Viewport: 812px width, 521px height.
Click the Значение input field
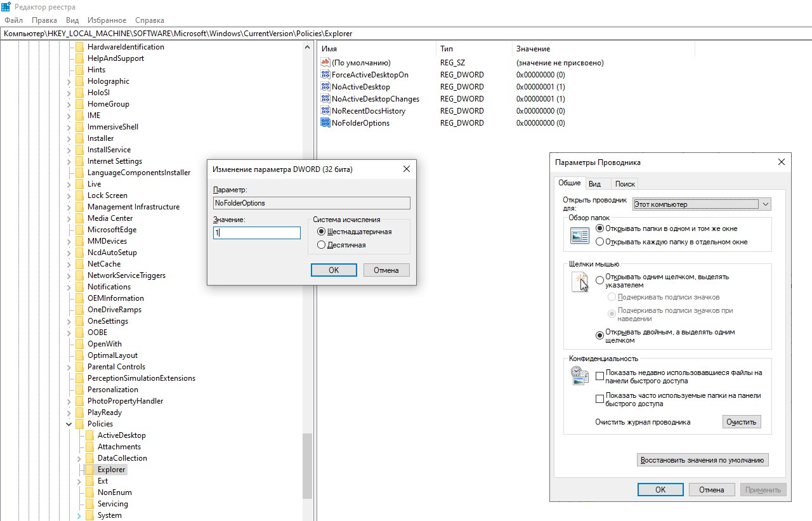point(257,233)
